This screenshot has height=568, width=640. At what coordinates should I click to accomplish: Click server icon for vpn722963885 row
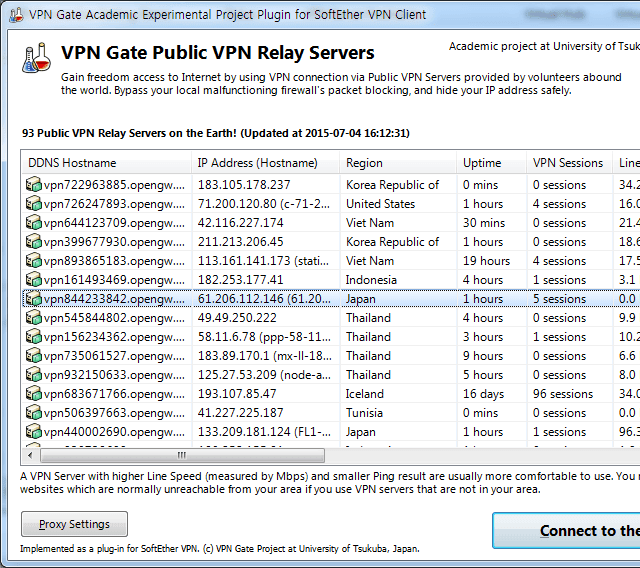pyautogui.click(x=34, y=185)
